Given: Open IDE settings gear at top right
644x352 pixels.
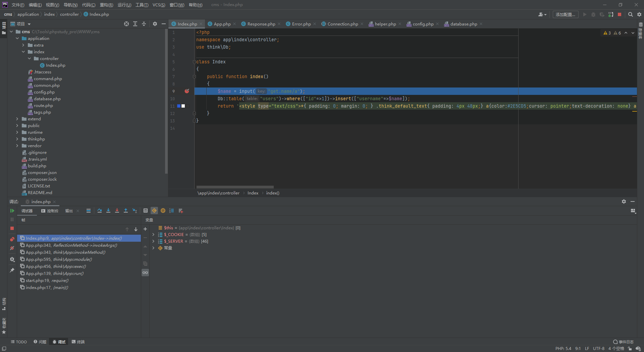Looking at the screenshot, I should pos(639,14).
